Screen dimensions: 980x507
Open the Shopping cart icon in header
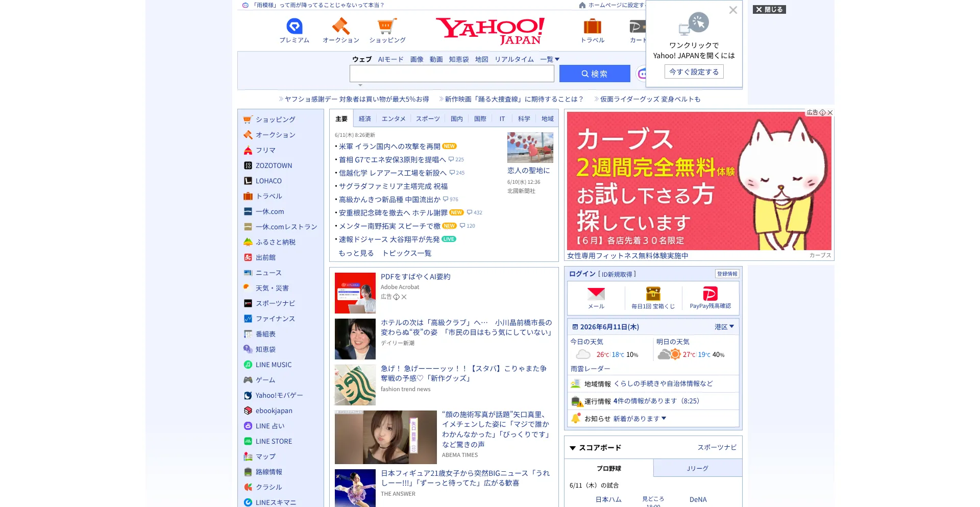click(387, 26)
